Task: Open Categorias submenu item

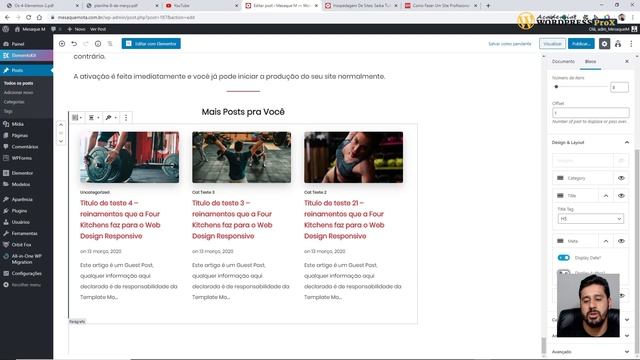Action: (14, 102)
